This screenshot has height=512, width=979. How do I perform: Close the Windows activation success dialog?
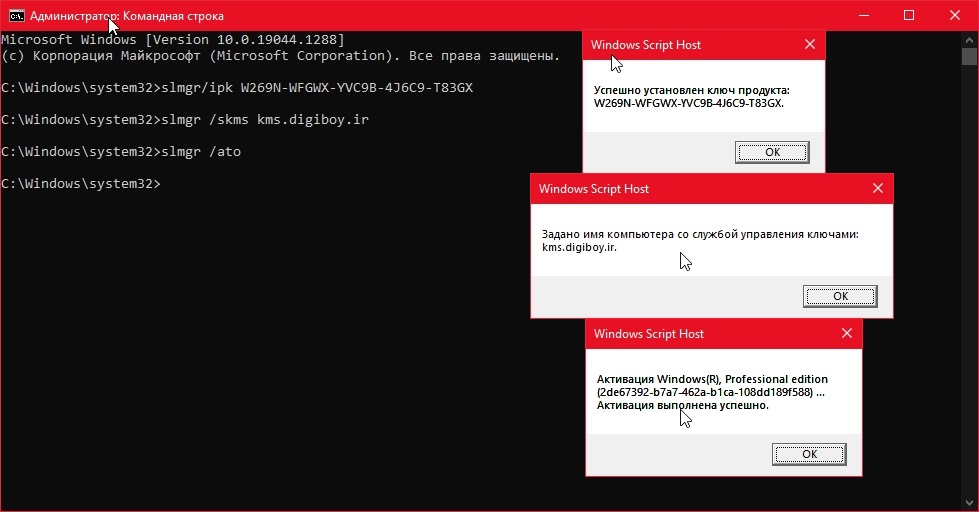point(846,334)
